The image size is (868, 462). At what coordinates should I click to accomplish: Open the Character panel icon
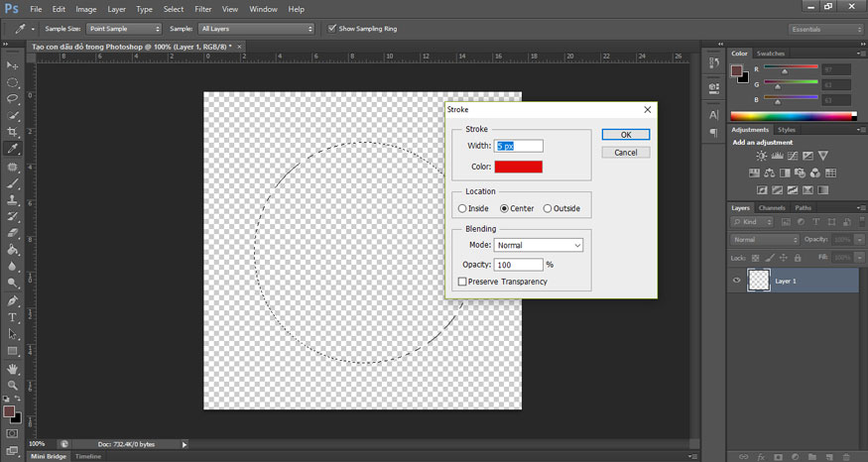point(714,115)
